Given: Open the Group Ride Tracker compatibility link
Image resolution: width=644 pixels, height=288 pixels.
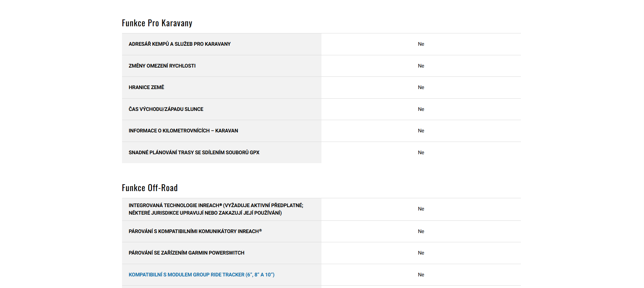Looking at the screenshot, I should coord(201,275).
